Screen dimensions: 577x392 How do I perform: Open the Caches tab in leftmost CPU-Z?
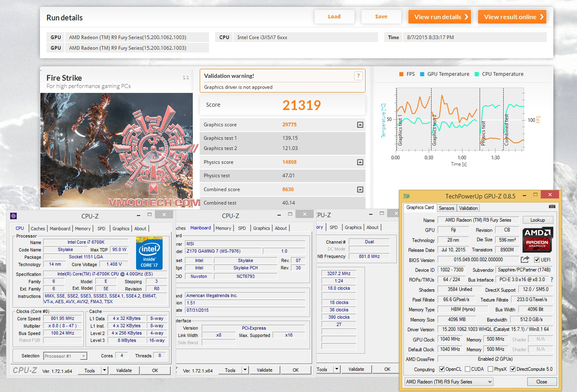pyautogui.click(x=38, y=229)
